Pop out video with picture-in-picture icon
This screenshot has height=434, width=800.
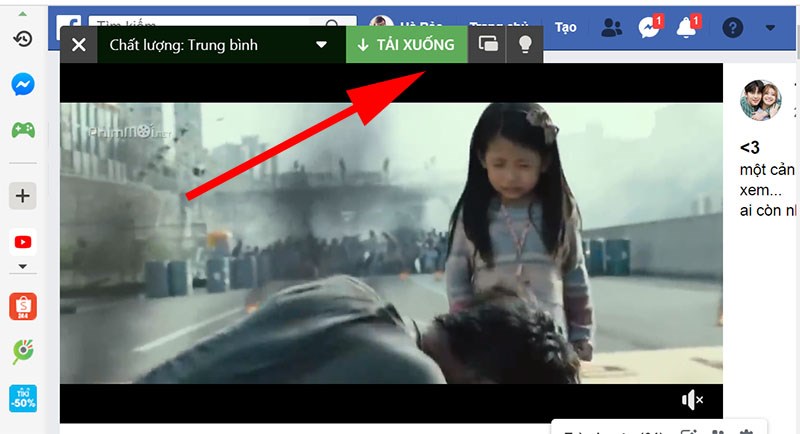(x=487, y=45)
